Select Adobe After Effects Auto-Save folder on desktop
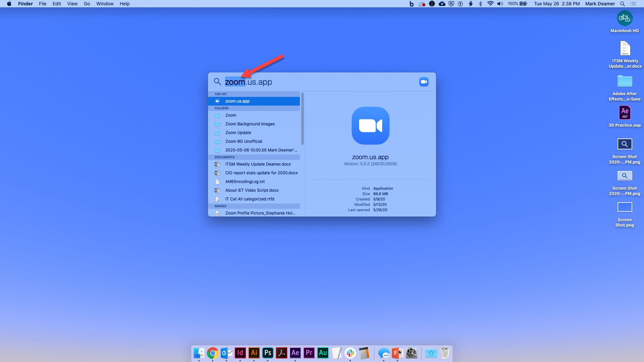The width and height of the screenshot is (644, 362). pos(625,88)
